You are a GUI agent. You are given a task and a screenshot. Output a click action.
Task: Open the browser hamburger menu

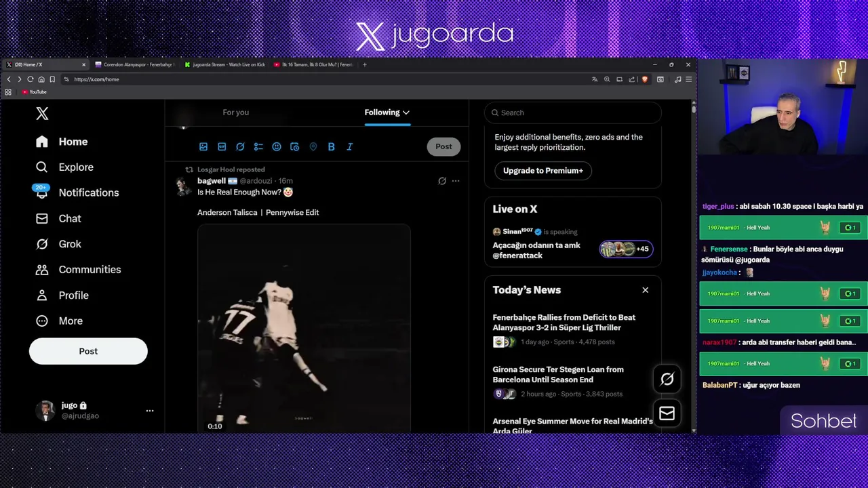click(688, 79)
